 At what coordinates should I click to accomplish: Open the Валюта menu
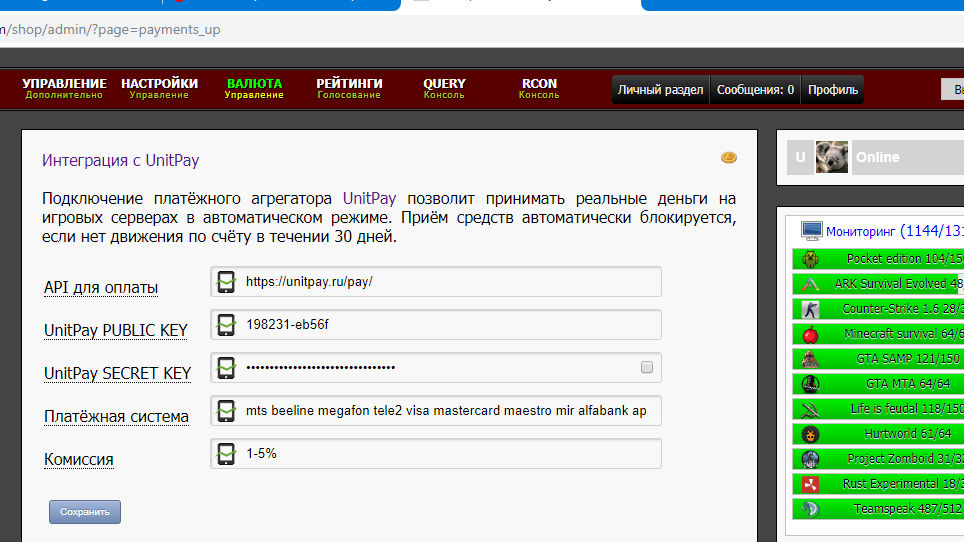(x=254, y=88)
